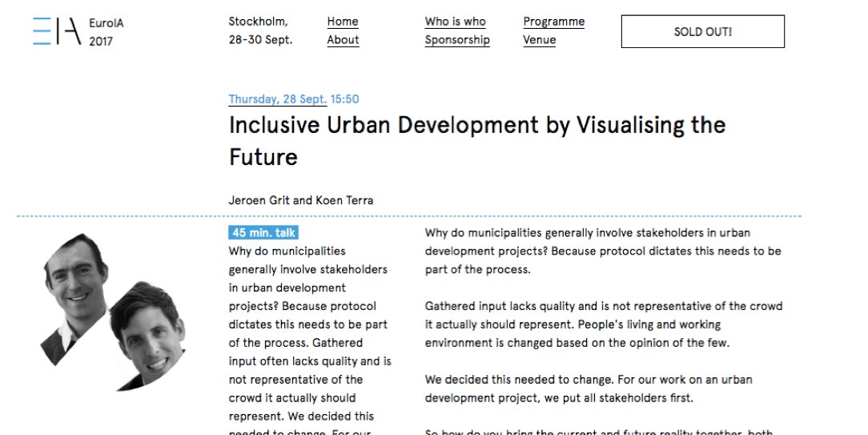Open the Venue page
Image resolution: width=868 pixels, height=435 pixels.
[539, 40]
